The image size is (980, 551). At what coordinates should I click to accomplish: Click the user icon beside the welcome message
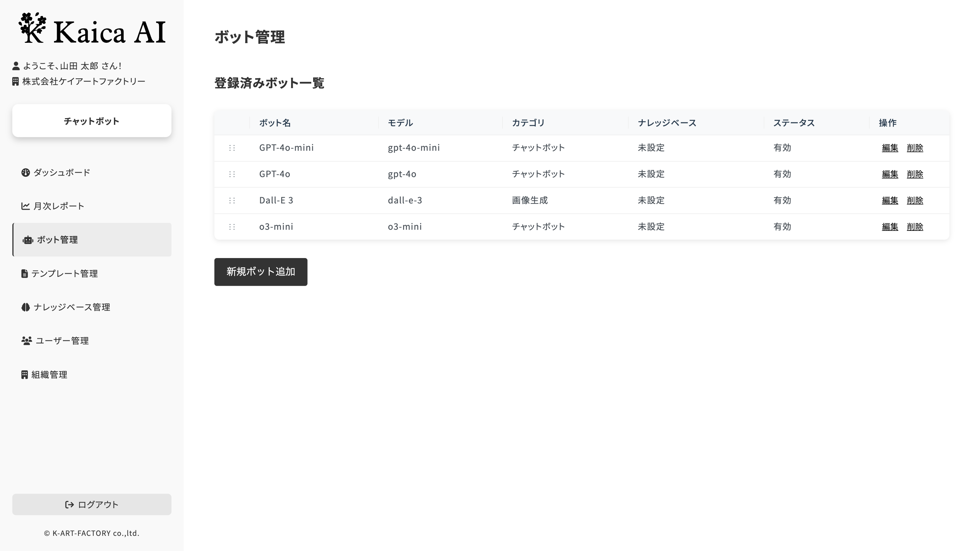(16, 66)
